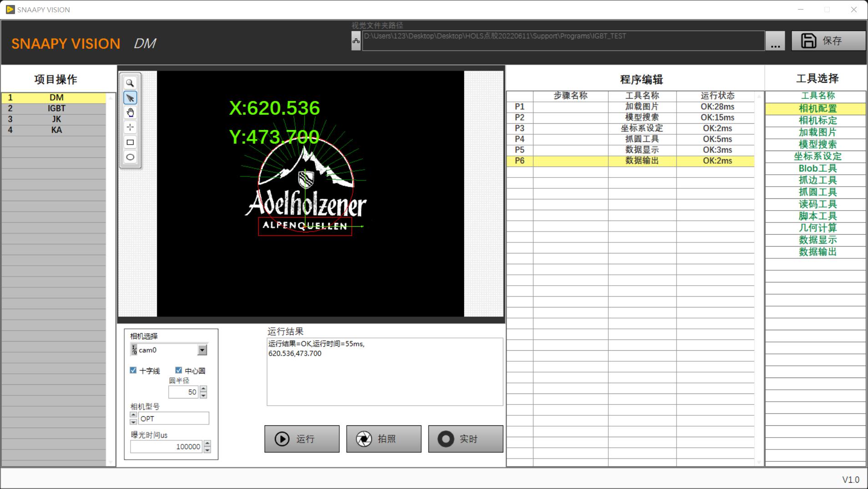The image size is (868, 489).
Task: Click the camera model field OPT
Action: tap(173, 418)
